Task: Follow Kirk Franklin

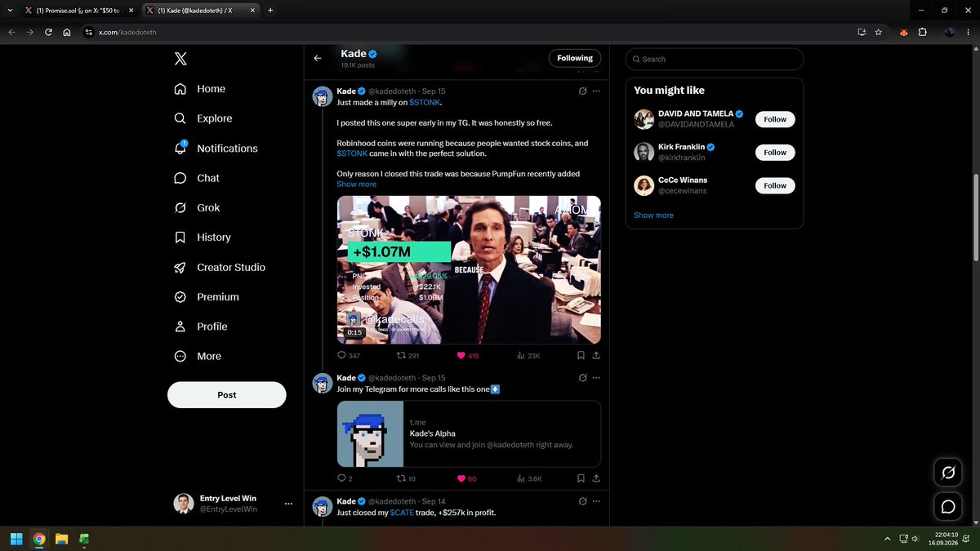Action: point(775,153)
